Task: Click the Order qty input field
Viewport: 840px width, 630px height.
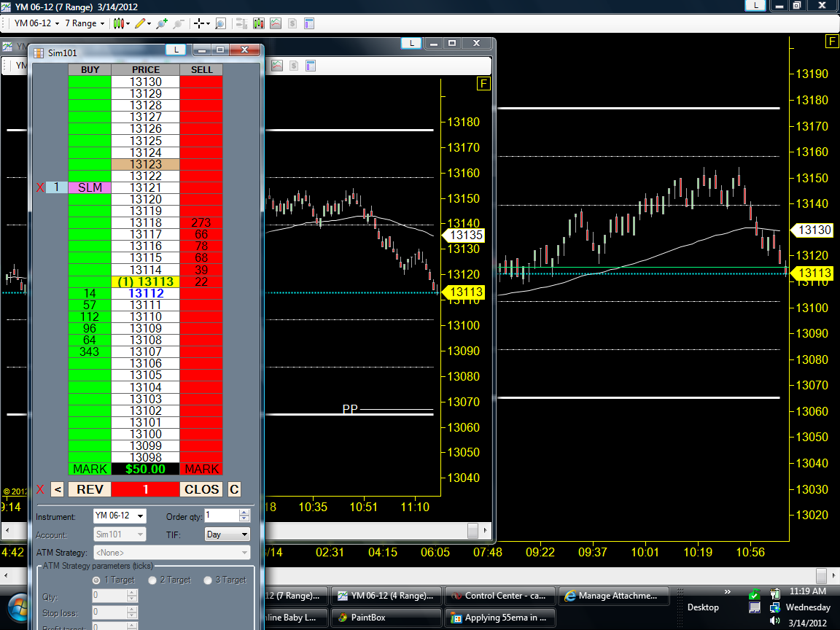Action: click(221, 516)
